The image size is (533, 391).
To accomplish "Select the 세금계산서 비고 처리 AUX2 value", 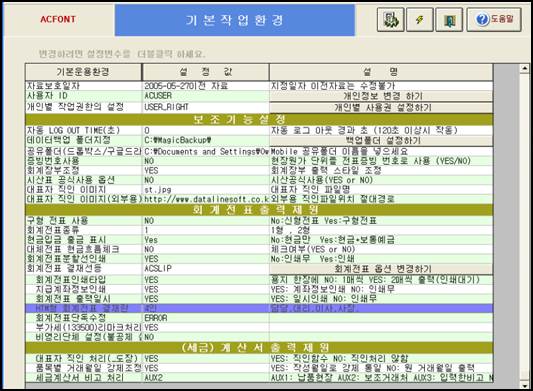I will coord(205,377).
